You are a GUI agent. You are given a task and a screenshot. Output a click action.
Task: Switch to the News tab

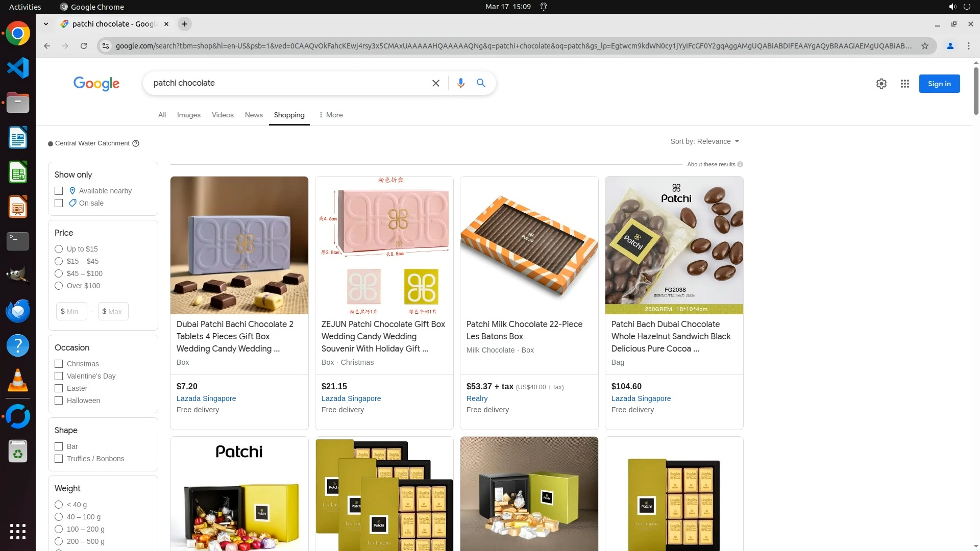[x=254, y=115]
